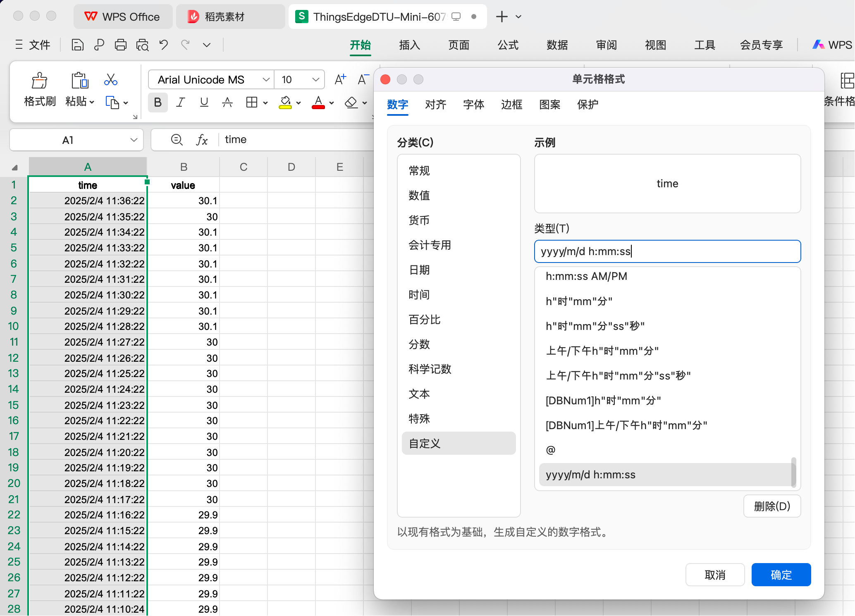Click the cell showing 2025/2/4 11:36:22

[88, 201]
